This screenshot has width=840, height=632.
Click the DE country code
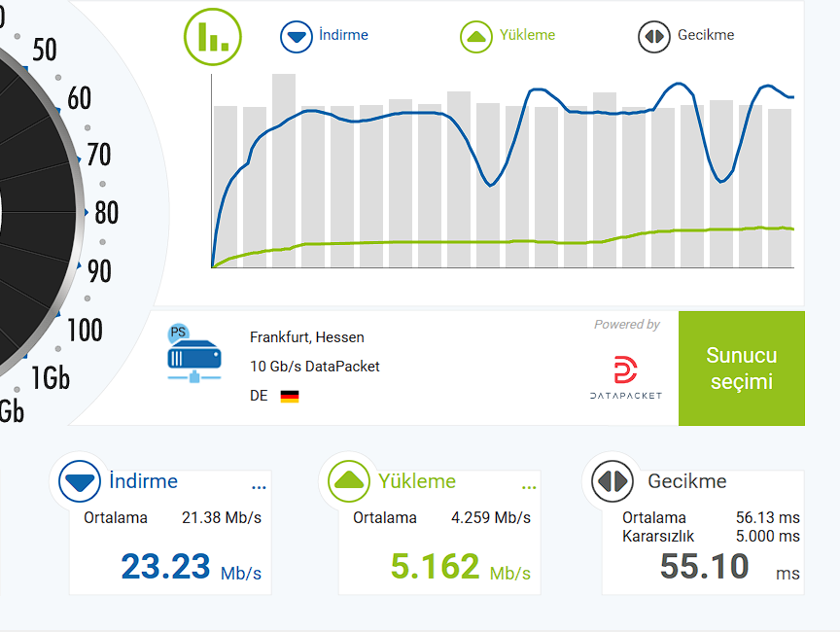point(259,396)
